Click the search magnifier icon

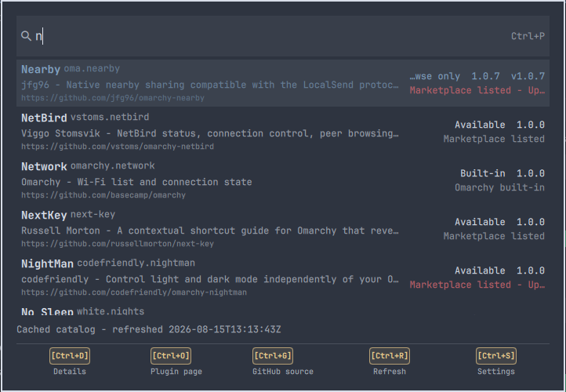(26, 36)
